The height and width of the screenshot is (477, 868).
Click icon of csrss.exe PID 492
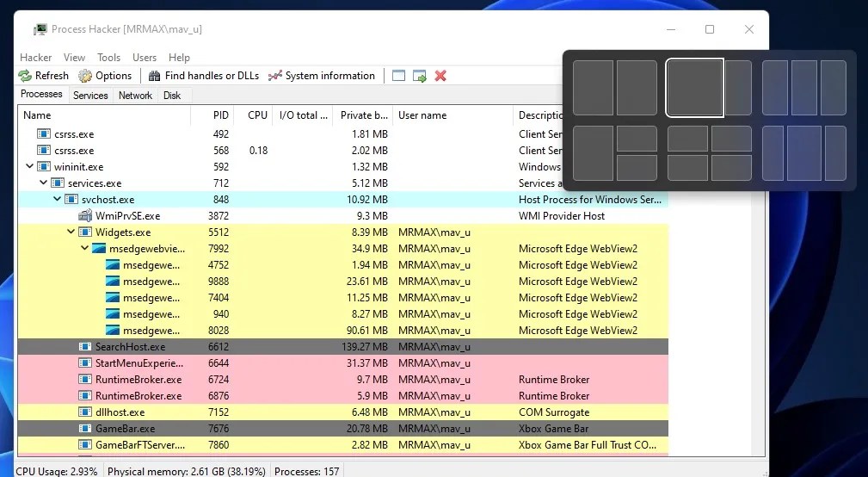44,134
